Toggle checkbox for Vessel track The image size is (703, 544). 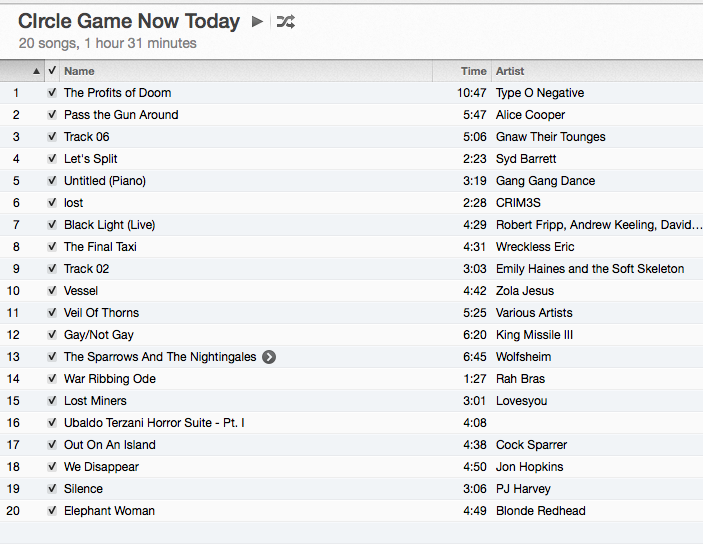tap(52, 291)
